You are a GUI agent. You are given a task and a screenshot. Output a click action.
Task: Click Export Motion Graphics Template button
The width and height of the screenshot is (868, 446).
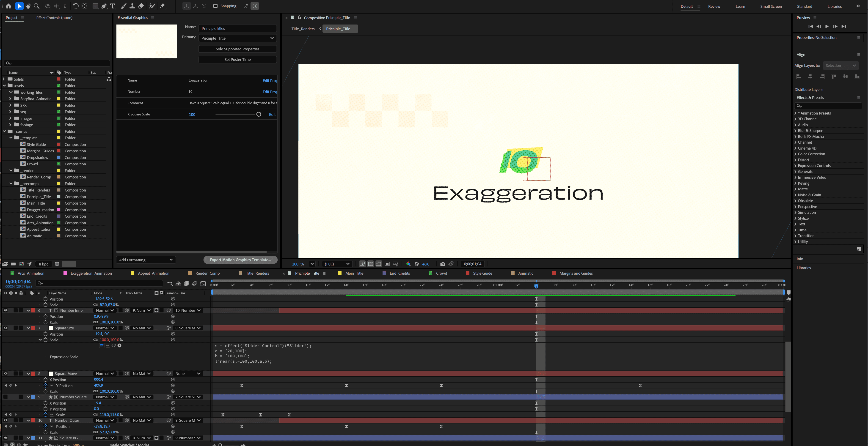click(240, 260)
